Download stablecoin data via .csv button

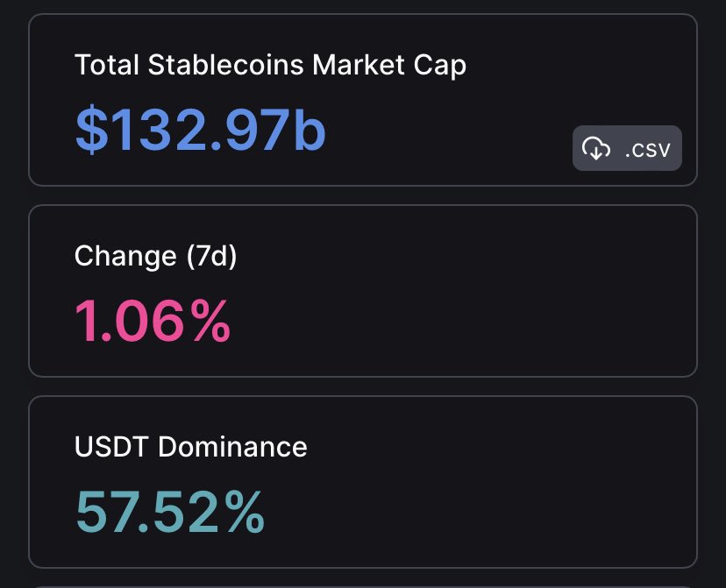point(627,149)
